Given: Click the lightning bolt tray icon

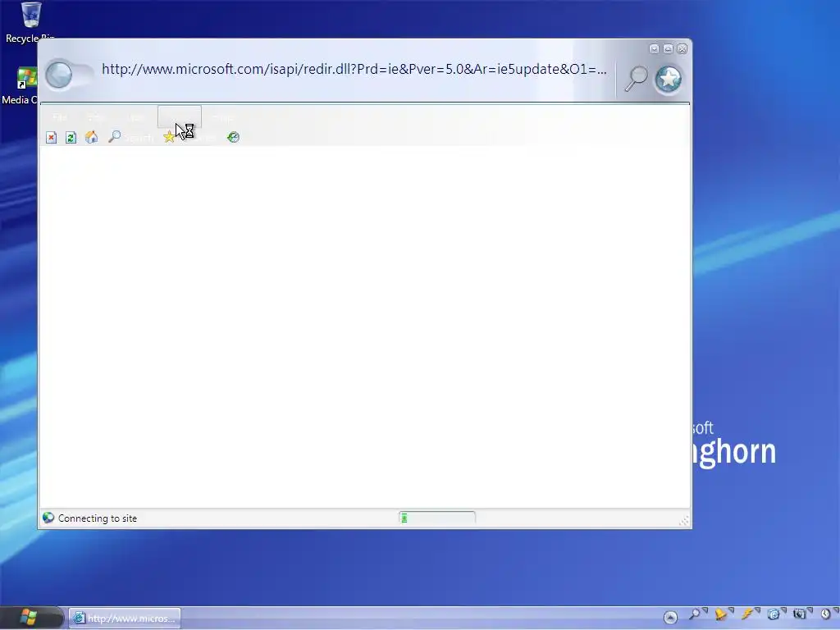Looking at the screenshot, I should click(746, 614).
